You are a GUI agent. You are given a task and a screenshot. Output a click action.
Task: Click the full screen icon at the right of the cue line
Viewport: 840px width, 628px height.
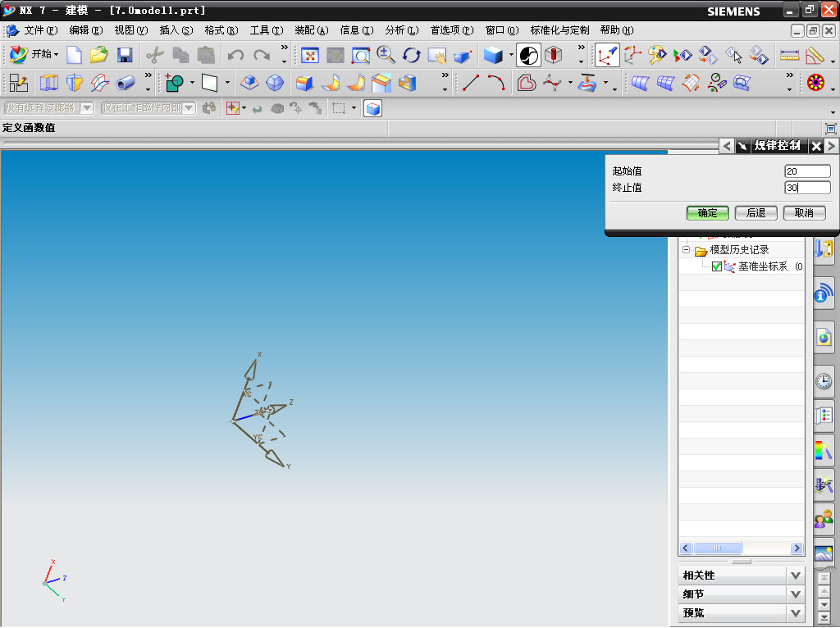pos(830,128)
